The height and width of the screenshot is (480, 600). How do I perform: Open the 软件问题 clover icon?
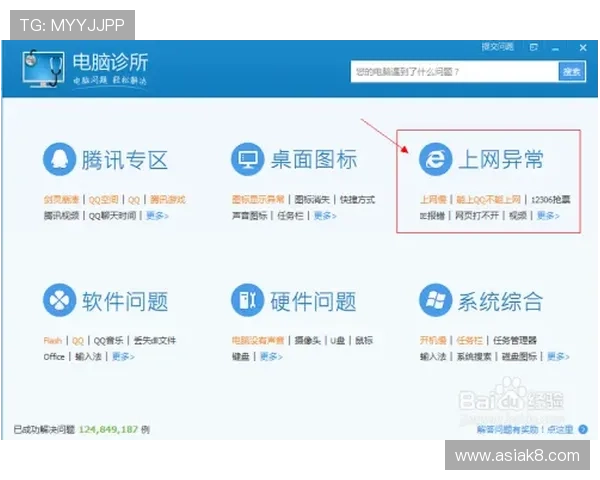click(x=59, y=300)
